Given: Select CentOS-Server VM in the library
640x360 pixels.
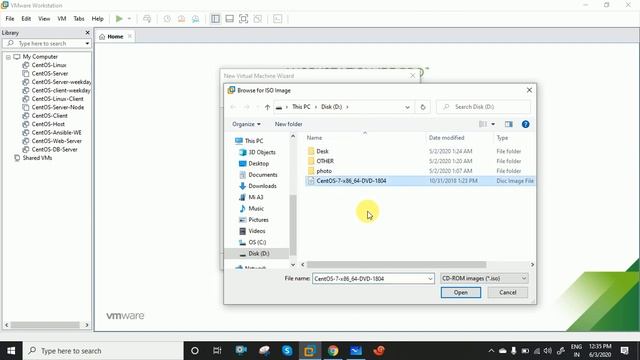Looking at the screenshot, I should coord(50,73).
